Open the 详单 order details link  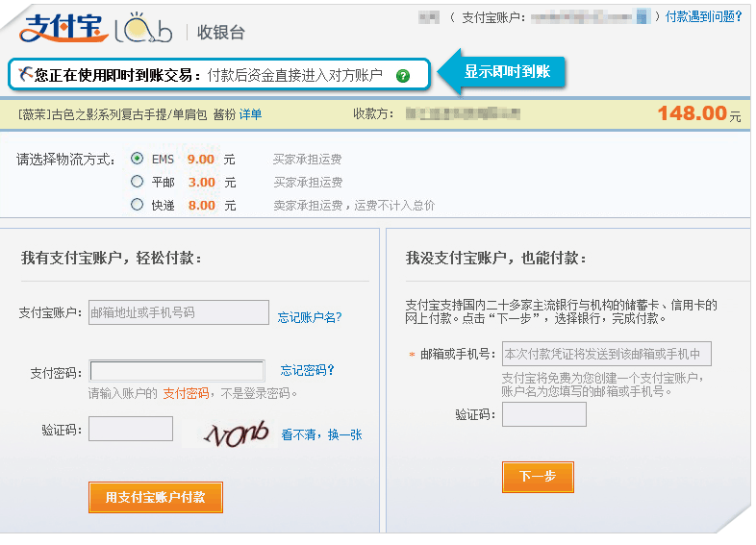(250, 114)
